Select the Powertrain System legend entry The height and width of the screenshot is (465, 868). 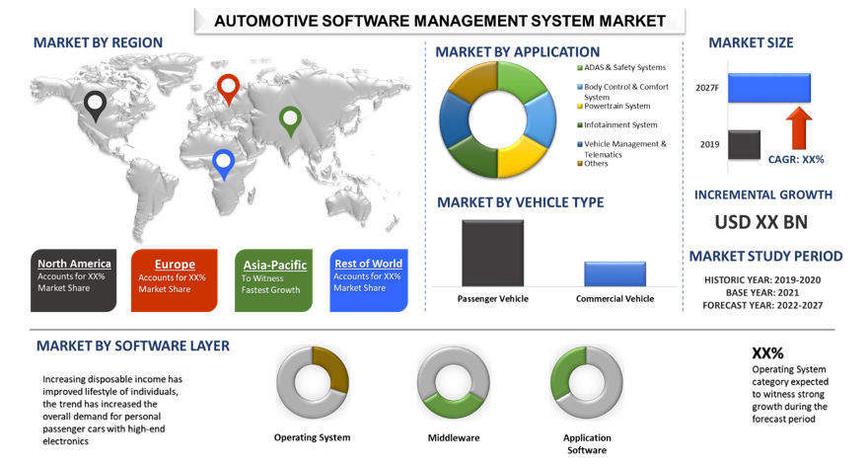click(617, 107)
